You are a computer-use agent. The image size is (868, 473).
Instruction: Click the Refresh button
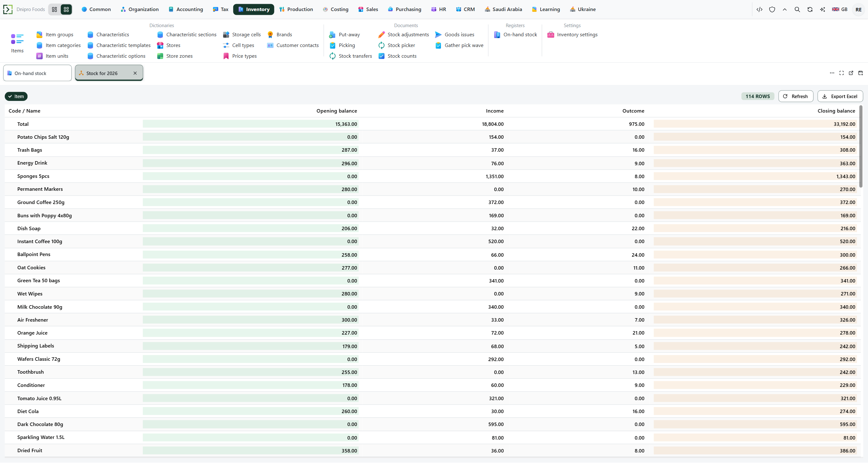(x=795, y=96)
